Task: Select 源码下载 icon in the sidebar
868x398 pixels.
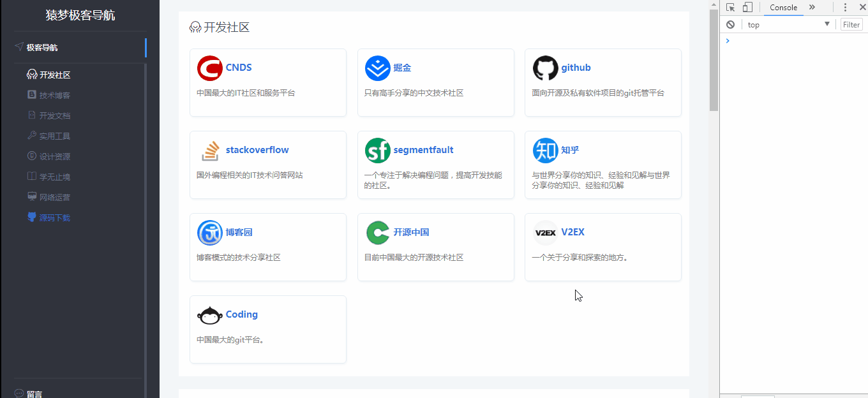Action: point(32,217)
